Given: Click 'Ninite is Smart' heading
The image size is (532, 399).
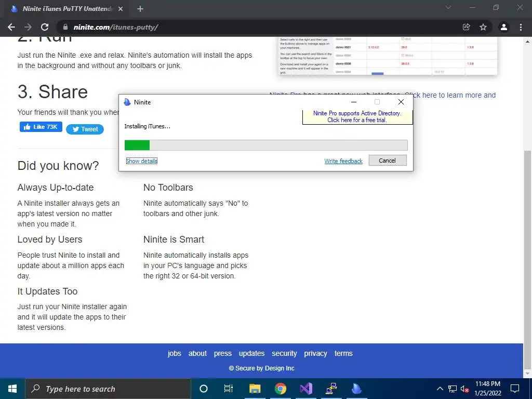Looking at the screenshot, I should (x=174, y=240).
